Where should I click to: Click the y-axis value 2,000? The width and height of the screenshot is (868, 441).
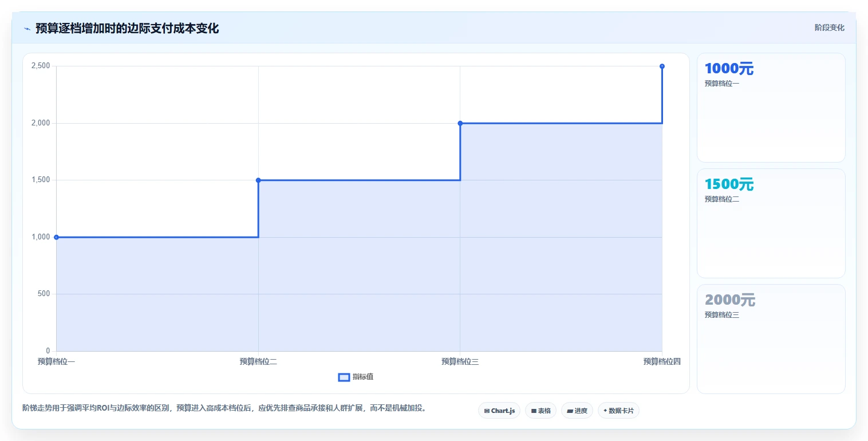click(41, 123)
